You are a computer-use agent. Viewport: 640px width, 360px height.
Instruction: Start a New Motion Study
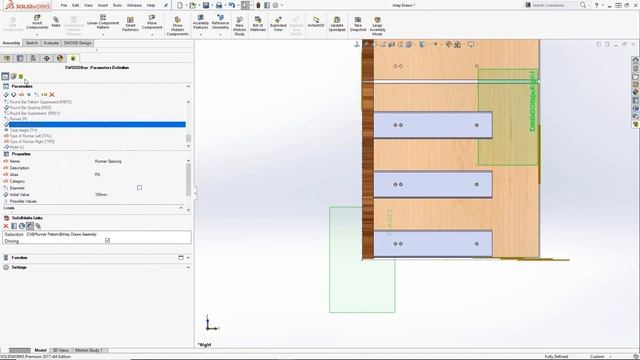240,27
